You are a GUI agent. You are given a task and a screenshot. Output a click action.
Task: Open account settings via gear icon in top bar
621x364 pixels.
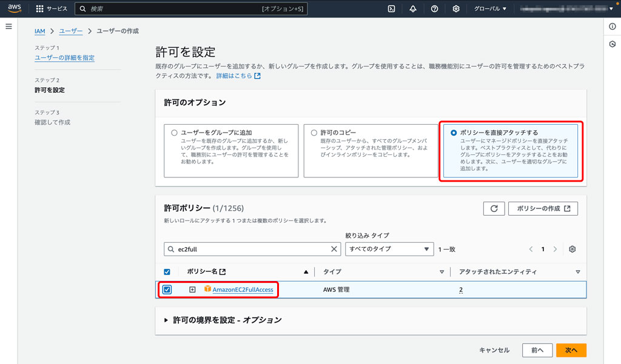[457, 8]
